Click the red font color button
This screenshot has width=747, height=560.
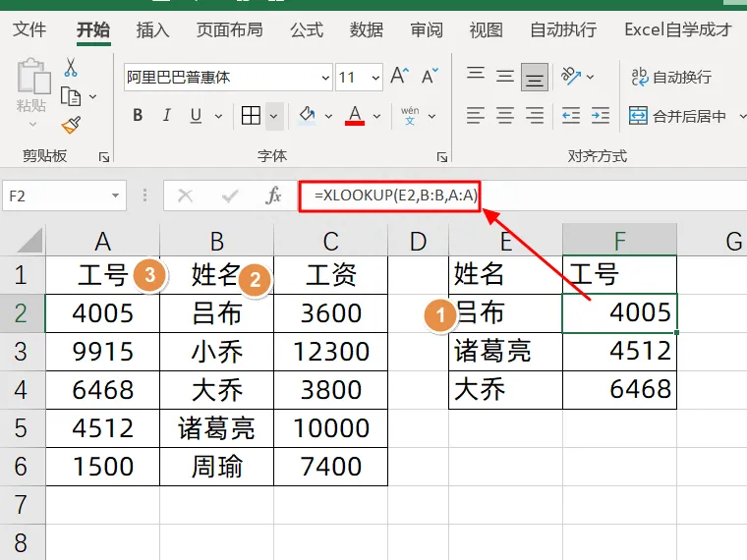tap(355, 116)
